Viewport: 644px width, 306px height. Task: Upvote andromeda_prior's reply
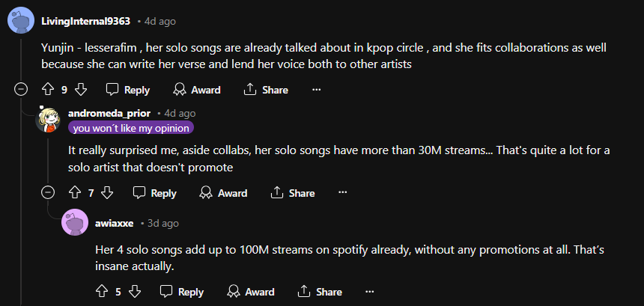click(75, 193)
